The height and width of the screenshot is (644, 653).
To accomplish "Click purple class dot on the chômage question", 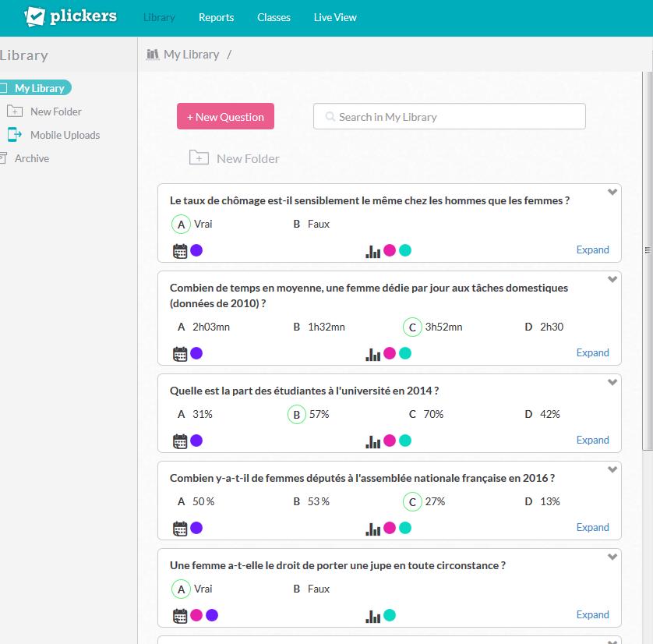I will [x=196, y=250].
